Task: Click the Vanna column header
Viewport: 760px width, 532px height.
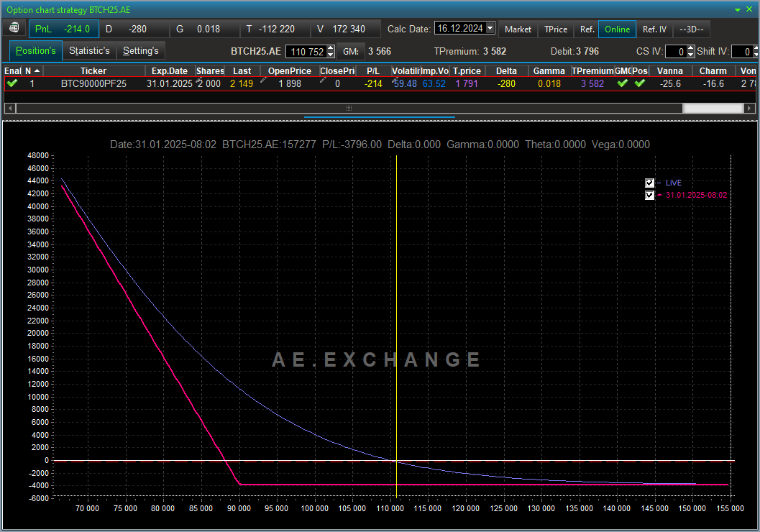Action: click(x=670, y=70)
